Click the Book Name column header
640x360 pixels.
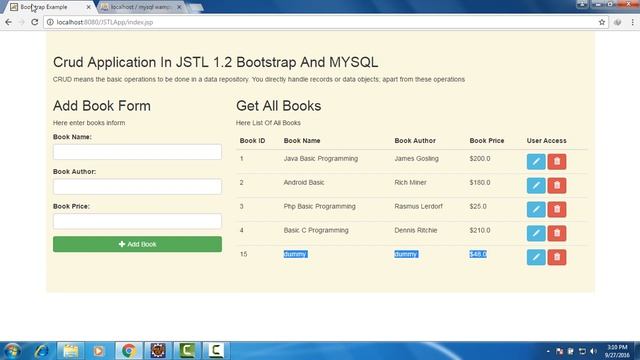(x=302, y=140)
